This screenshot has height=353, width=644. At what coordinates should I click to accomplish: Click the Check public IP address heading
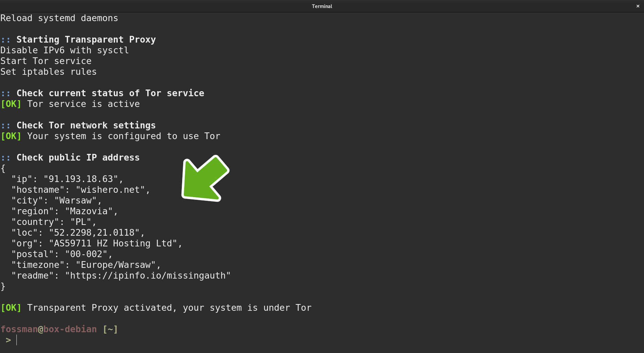[78, 158]
